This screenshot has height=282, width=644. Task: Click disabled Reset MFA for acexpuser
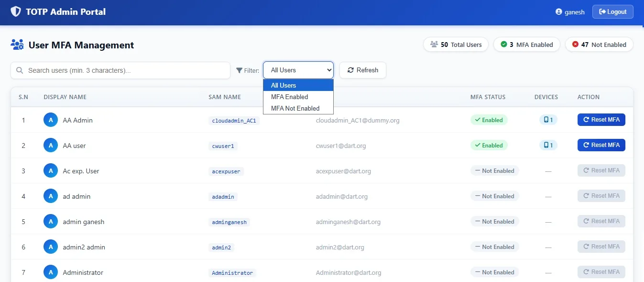pyautogui.click(x=601, y=170)
